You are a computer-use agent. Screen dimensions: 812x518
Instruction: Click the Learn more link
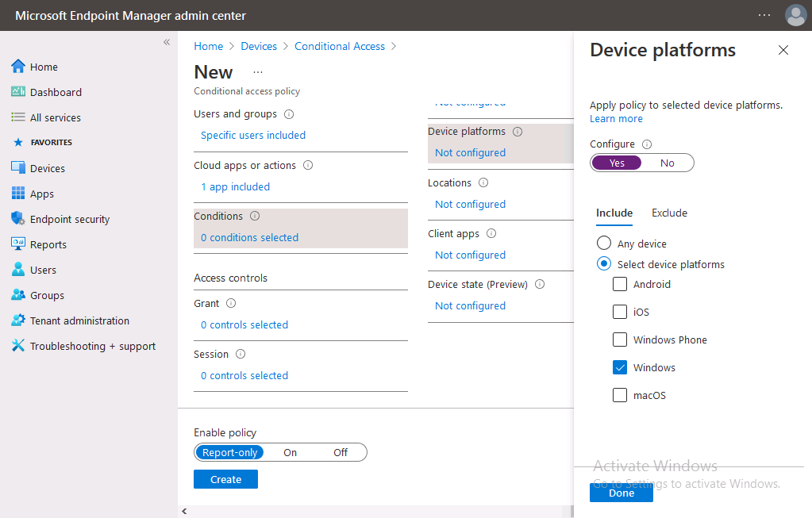pyautogui.click(x=616, y=118)
